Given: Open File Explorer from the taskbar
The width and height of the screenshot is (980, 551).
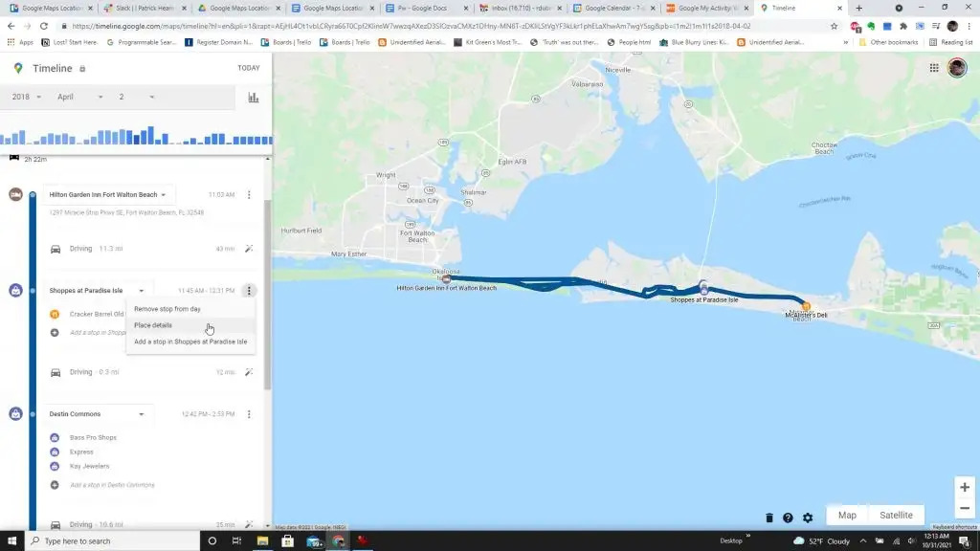Looking at the screenshot, I should [262, 541].
